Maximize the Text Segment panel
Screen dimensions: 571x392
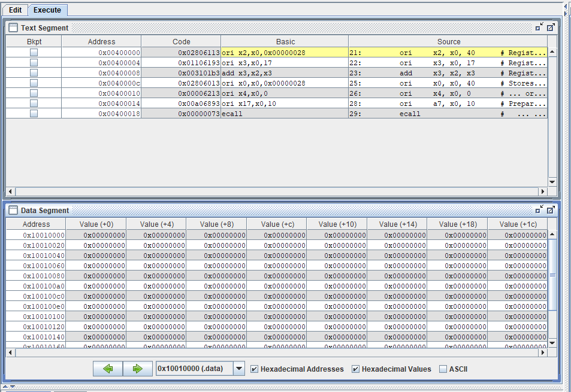click(x=550, y=27)
